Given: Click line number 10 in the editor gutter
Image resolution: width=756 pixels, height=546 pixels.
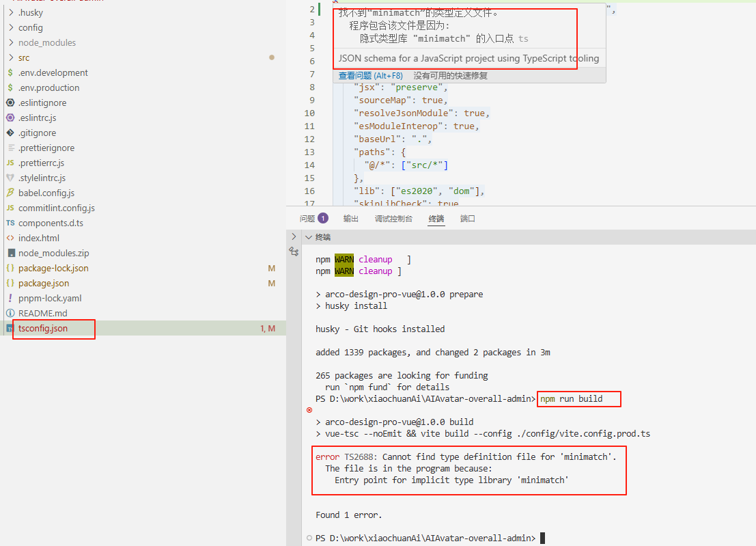Looking at the screenshot, I should pyautogui.click(x=309, y=113).
